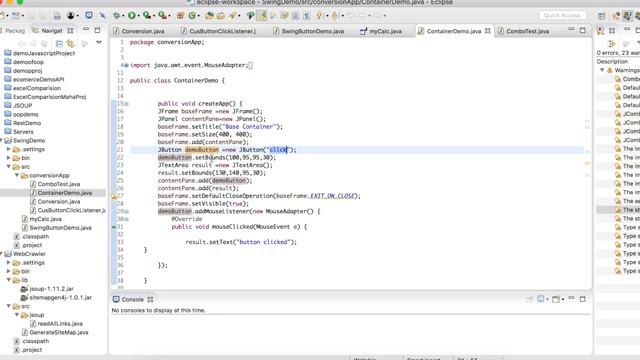Collapse the jsoup package folder
Viewport: 640px width, 360px height.
pos(17,315)
